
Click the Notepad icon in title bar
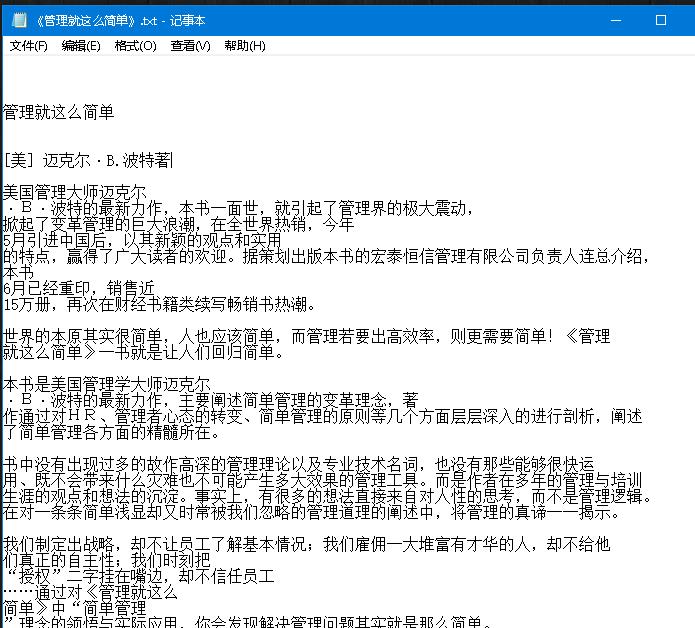point(19,20)
